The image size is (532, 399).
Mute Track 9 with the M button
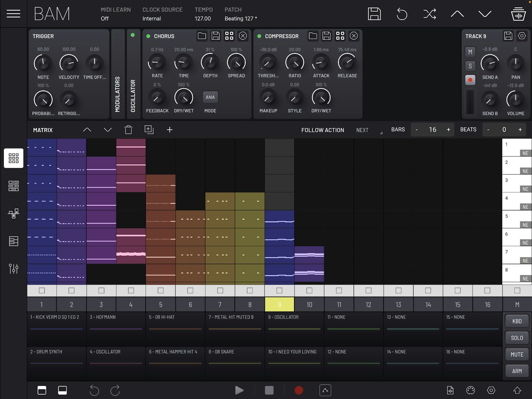[x=470, y=52]
